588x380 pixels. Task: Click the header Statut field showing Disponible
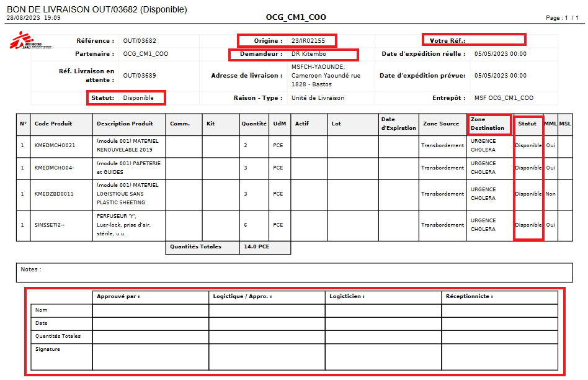click(x=138, y=98)
